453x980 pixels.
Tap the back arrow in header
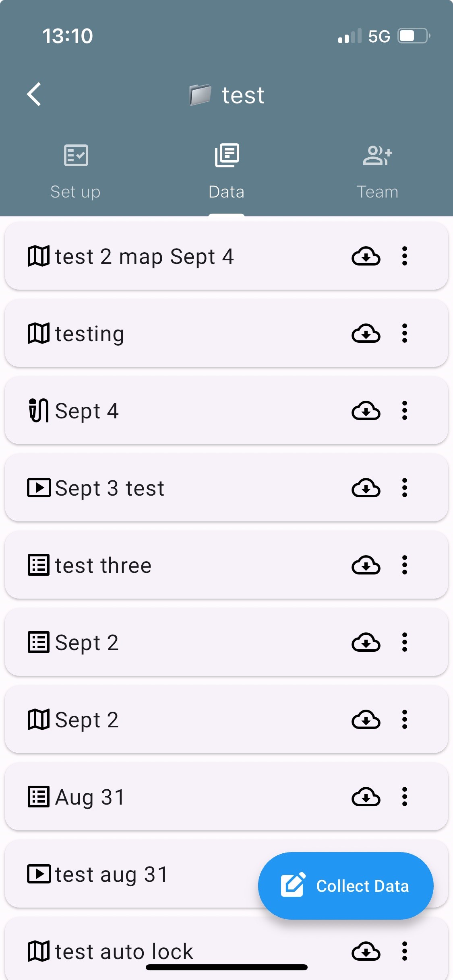[35, 95]
